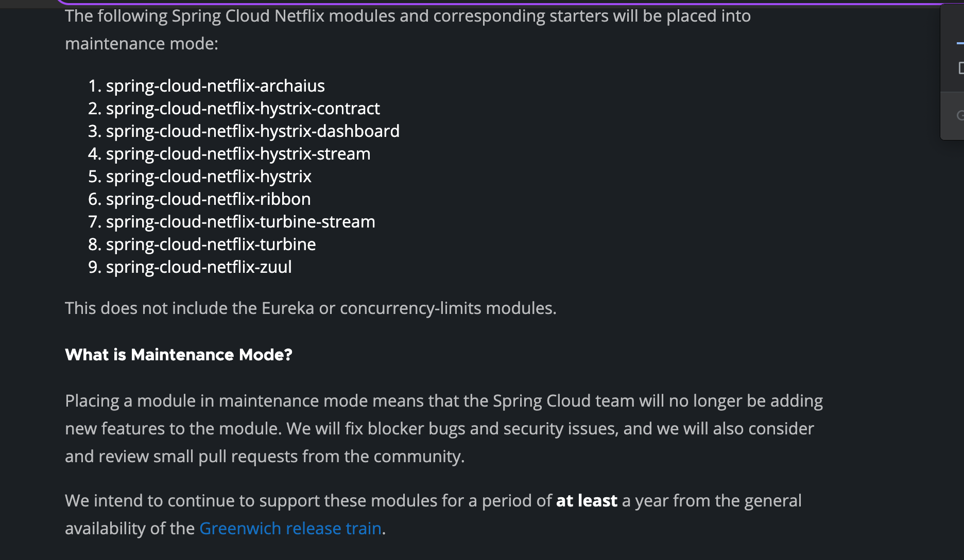Click list item five, spring-cloud-netflix-hystrix
Viewport: 964px width, 560px height.
click(x=209, y=177)
